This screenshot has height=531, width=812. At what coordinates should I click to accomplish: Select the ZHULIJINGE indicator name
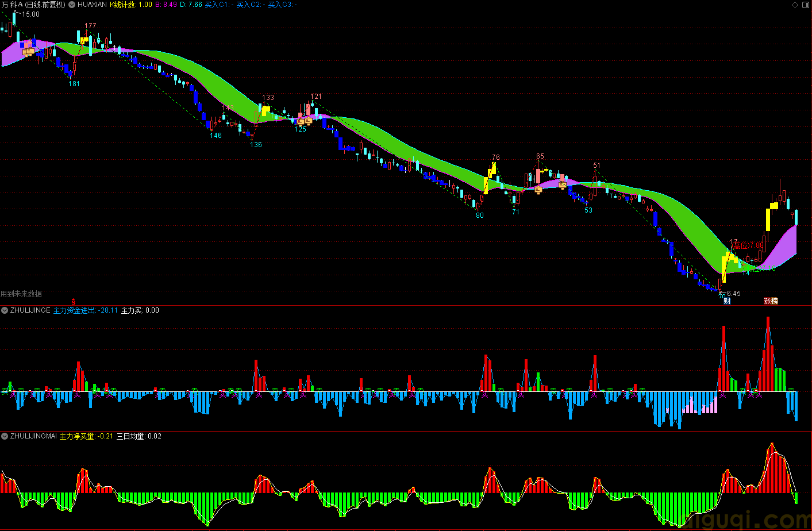click(30, 310)
